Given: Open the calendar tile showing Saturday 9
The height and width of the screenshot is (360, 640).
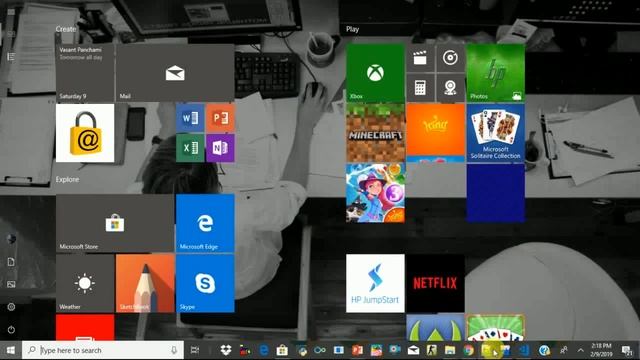Looking at the screenshot, I should coord(85,73).
